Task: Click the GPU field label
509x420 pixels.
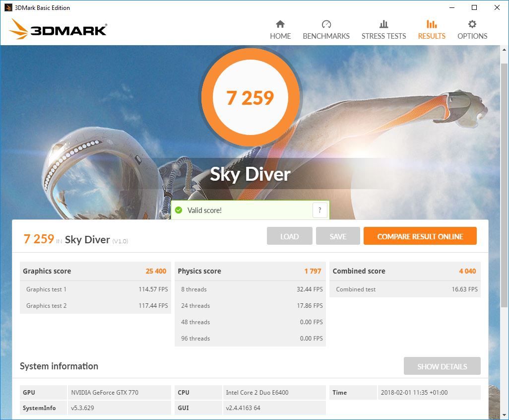Action: 29,392
